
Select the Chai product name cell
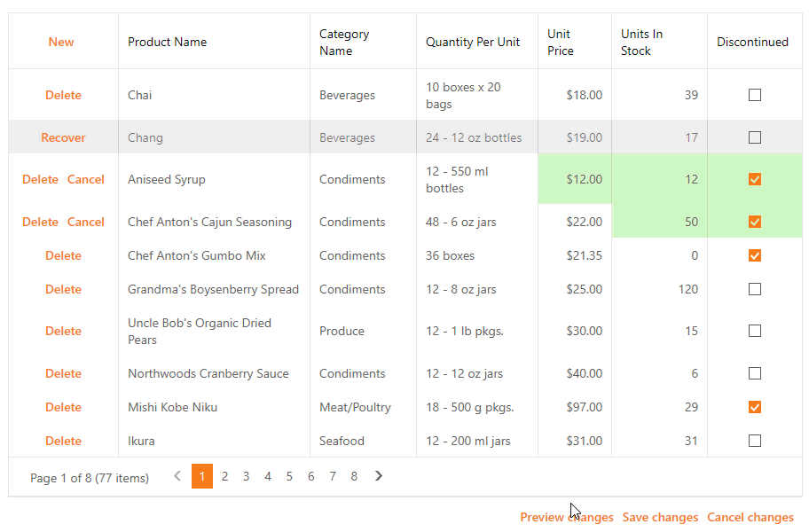214,95
